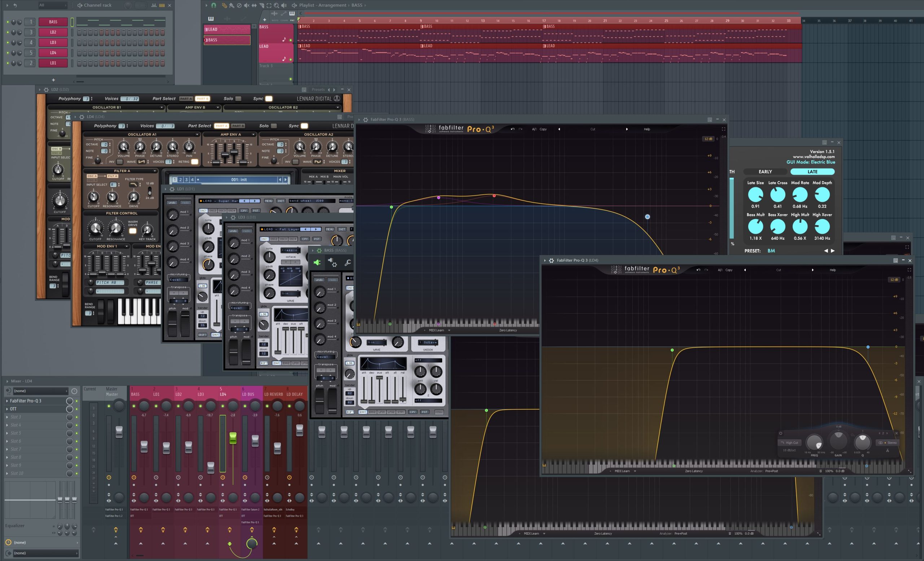Switch to LATE tab in Valhalla reverb
Screen dimensions: 924x561
812,171
